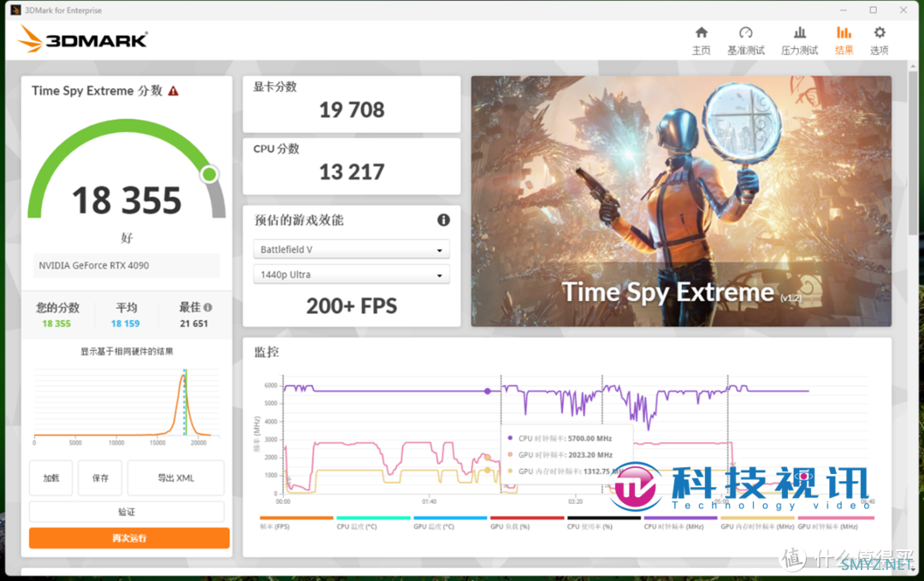Minimize the 3DMark window

(x=844, y=10)
